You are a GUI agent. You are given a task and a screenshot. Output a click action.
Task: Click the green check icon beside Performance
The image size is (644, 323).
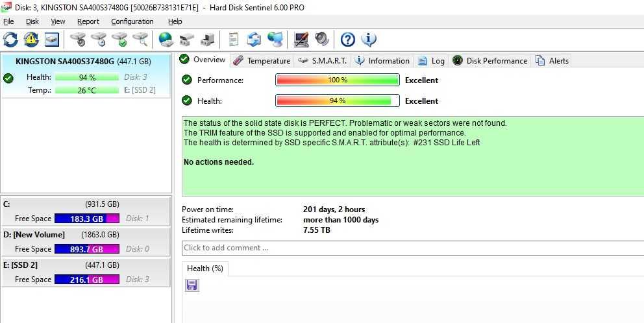(187, 80)
